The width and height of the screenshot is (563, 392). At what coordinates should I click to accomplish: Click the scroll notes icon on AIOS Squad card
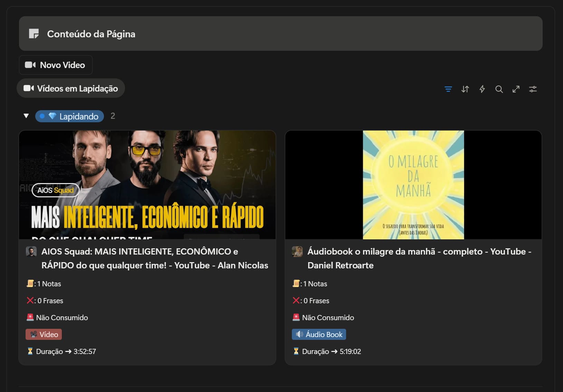30,284
